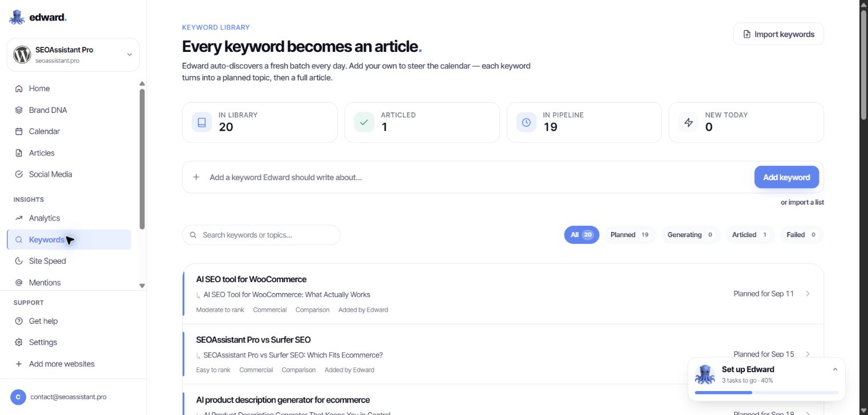Click the Get help question icon
The height and width of the screenshot is (415, 868).
point(19,321)
